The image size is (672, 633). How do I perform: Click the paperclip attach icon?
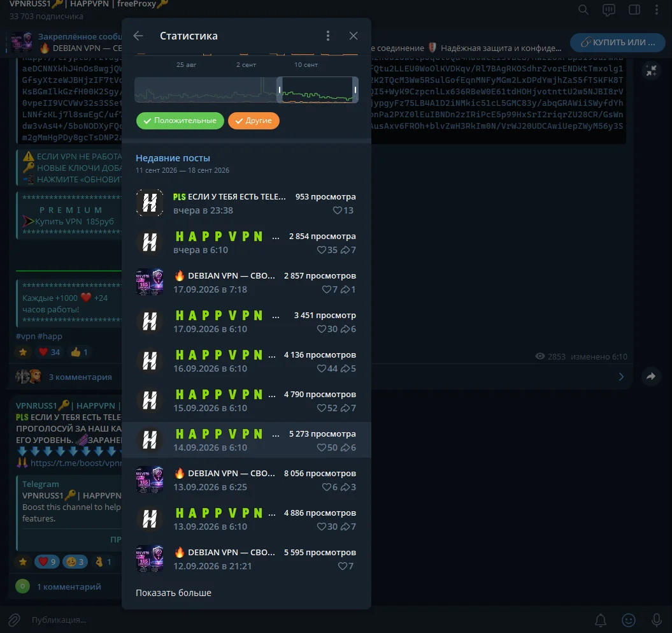pos(14,620)
